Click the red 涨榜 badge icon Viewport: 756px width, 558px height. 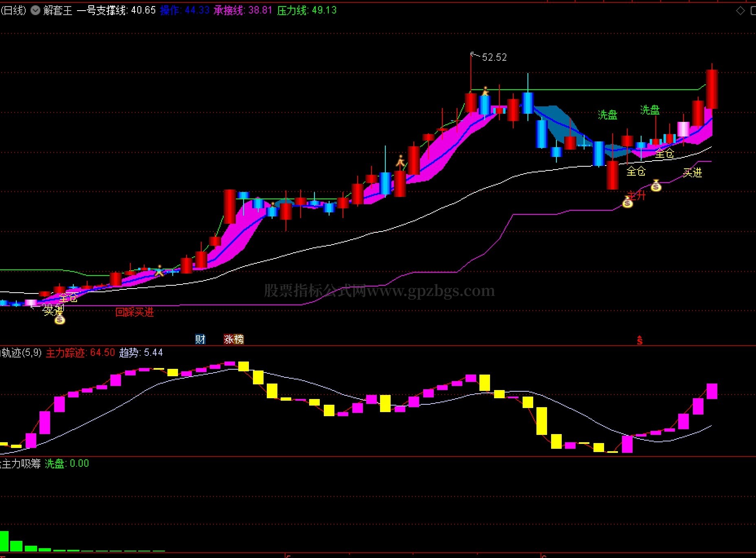[x=234, y=339]
